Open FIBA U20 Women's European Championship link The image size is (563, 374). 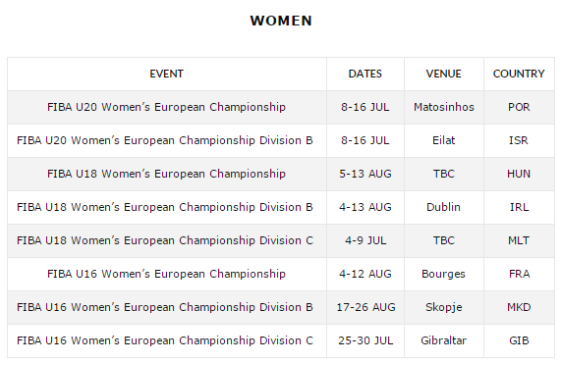click(166, 107)
